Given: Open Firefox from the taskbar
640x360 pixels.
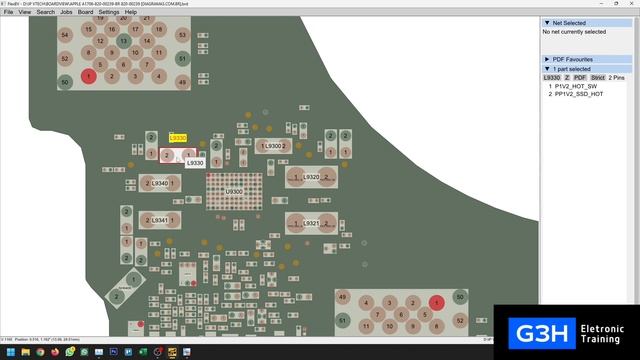Looking at the screenshot, I should 55,352.
